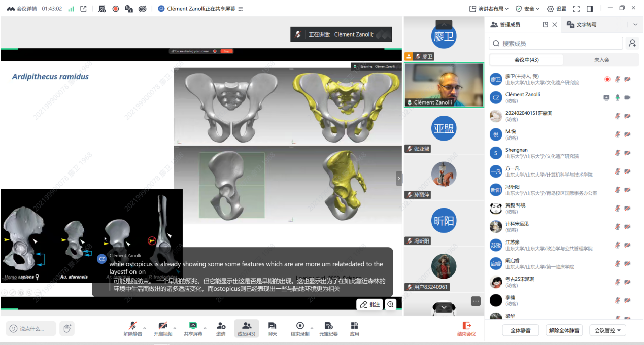This screenshot has height=345, width=644.
Task: Focus the 搜索成员 search field
Action: pos(556,43)
